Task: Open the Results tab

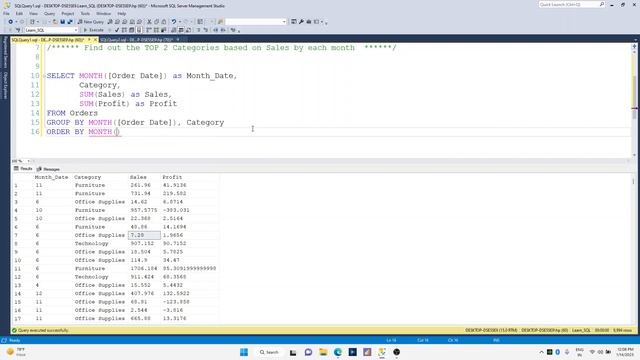Action: (x=23, y=169)
